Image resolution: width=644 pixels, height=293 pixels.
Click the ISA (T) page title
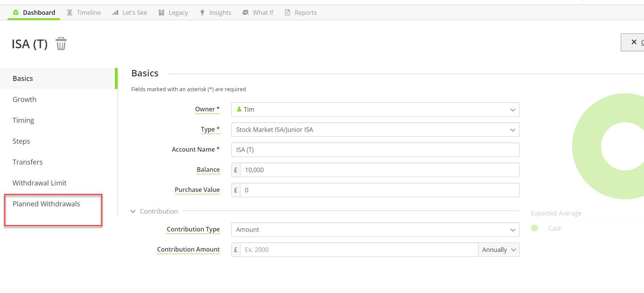[x=30, y=44]
